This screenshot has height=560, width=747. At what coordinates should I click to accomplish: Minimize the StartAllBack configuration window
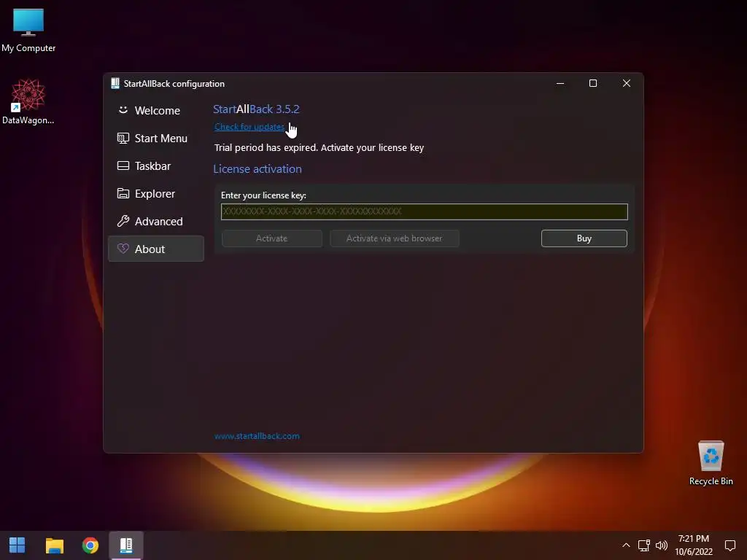(560, 83)
